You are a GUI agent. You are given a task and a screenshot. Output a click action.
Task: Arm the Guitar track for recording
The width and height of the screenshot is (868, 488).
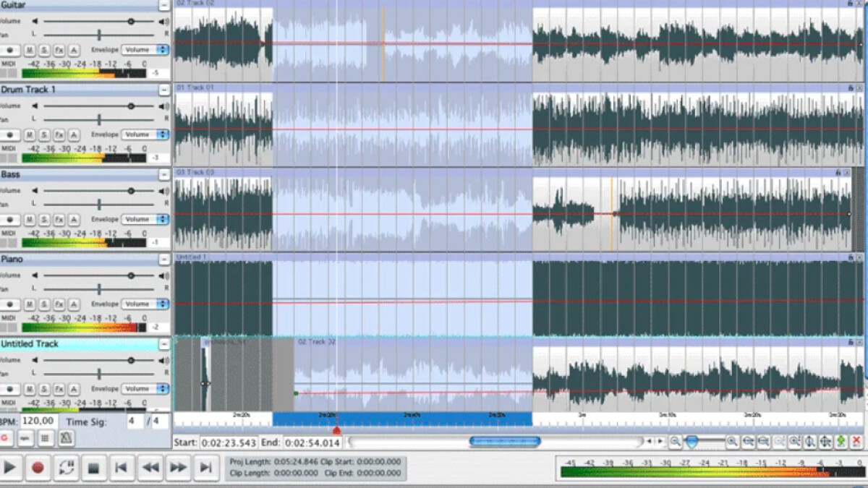click(10, 50)
